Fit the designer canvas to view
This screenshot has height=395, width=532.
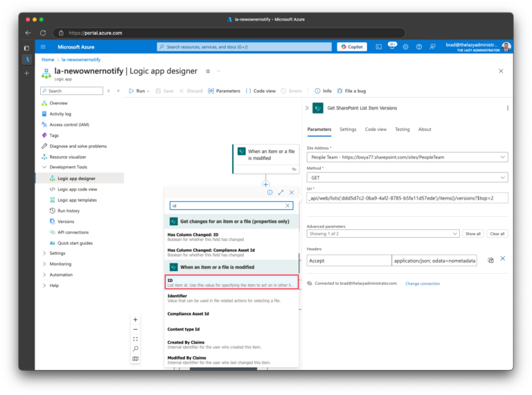135,339
